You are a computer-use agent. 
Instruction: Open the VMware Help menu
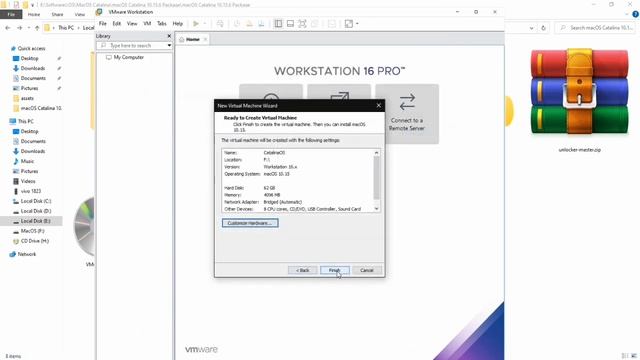tap(178, 24)
